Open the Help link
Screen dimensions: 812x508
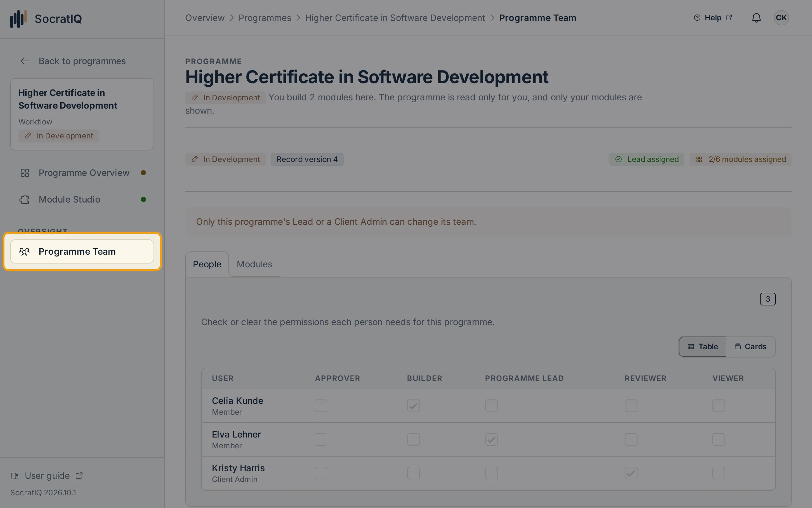coord(713,18)
